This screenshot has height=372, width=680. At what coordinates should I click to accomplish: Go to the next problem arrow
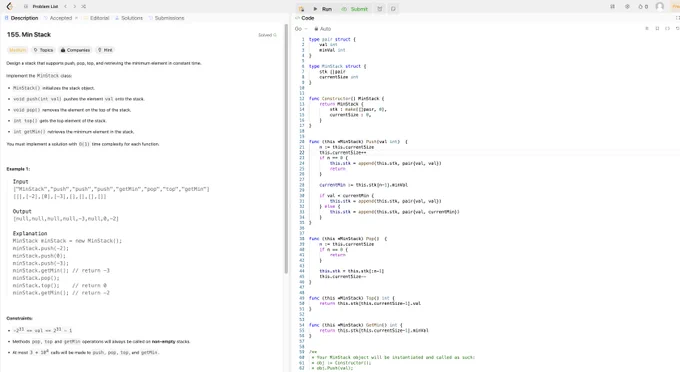75,7
